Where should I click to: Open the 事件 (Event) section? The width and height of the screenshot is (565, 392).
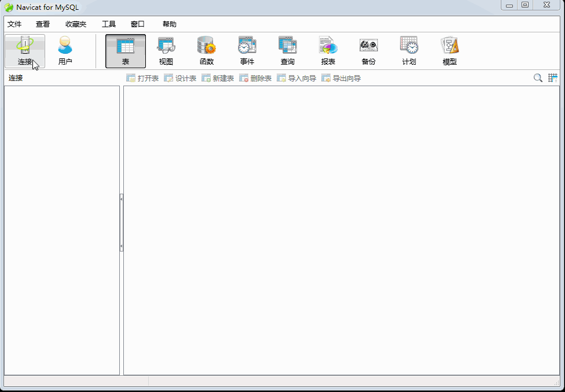tap(247, 51)
